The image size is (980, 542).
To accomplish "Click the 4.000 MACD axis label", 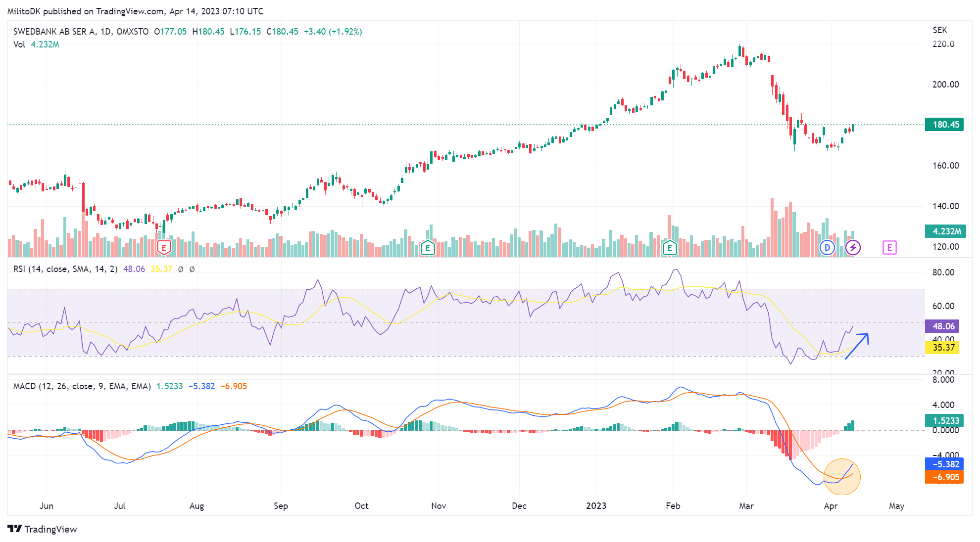I will pos(943,405).
